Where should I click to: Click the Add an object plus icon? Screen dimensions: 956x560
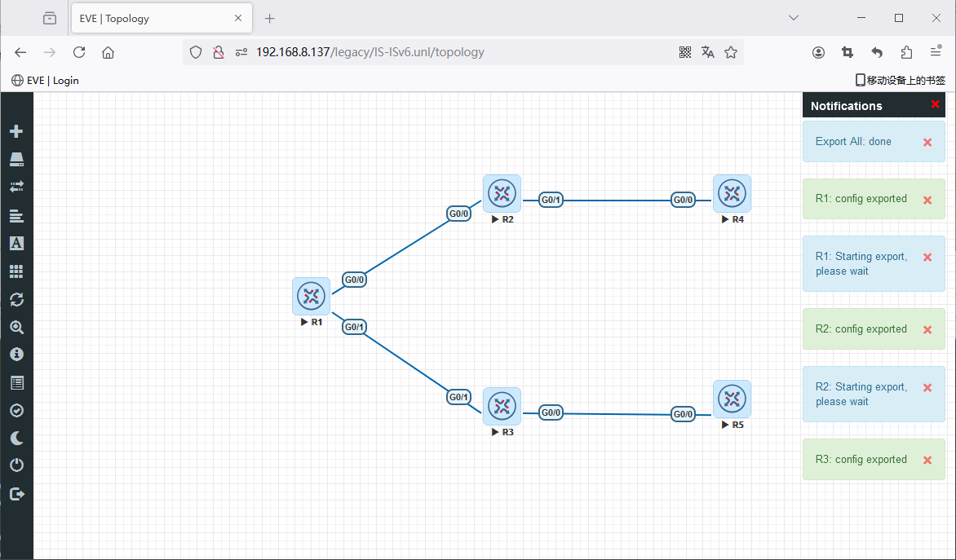click(x=16, y=131)
